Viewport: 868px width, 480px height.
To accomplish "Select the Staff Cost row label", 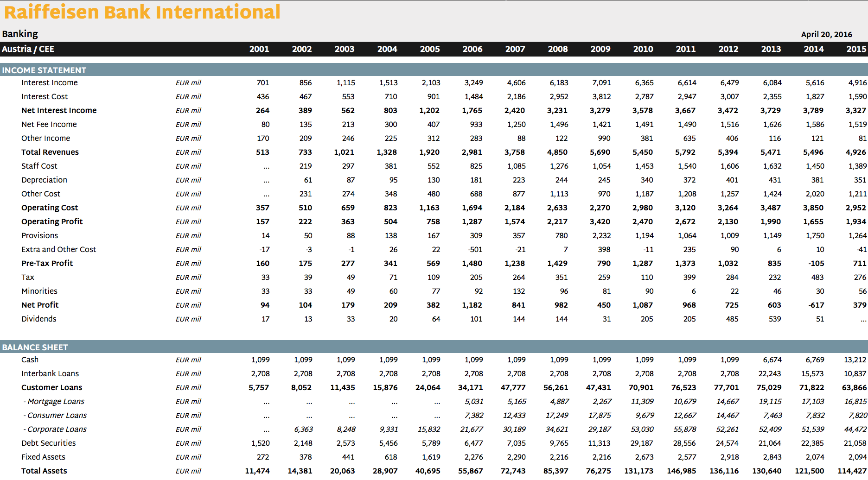I will [x=39, y=166].
